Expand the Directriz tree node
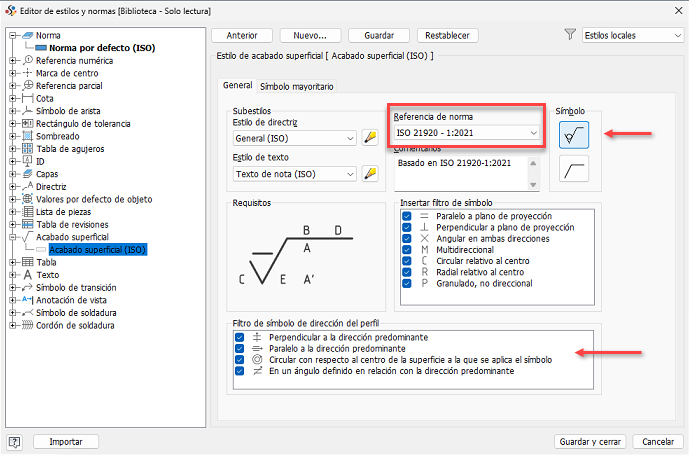 click(x=13, y=186)
